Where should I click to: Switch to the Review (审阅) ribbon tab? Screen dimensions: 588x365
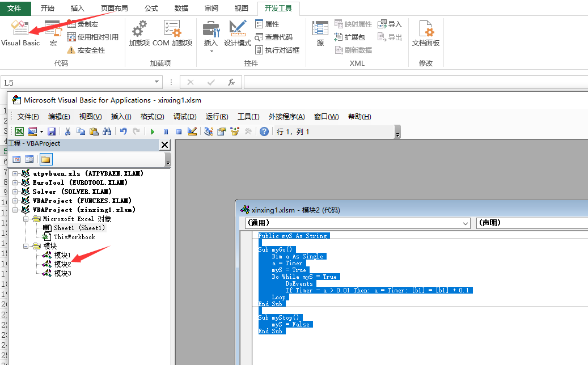click(x=211, y=9)
